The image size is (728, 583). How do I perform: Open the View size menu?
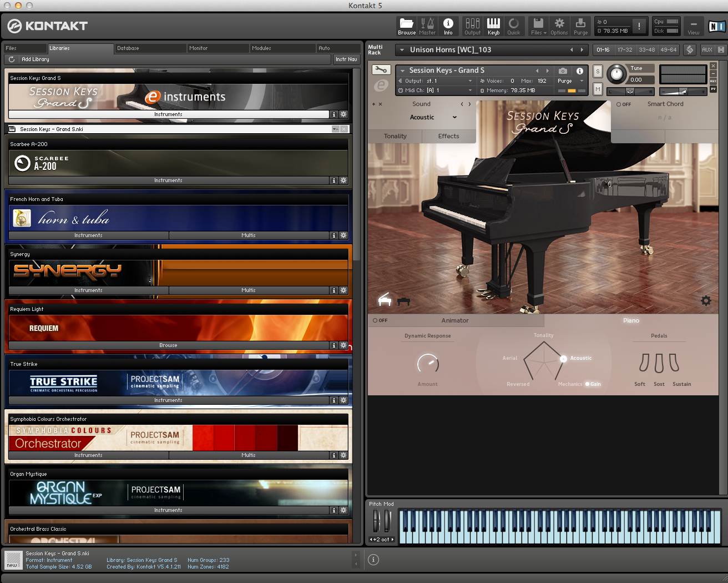tap(694, 26)
